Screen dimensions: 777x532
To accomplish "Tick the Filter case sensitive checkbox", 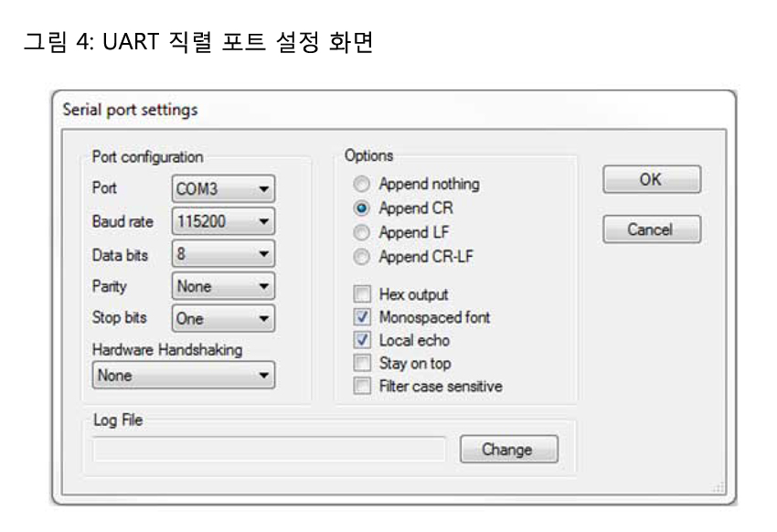I will pos(363,386).
